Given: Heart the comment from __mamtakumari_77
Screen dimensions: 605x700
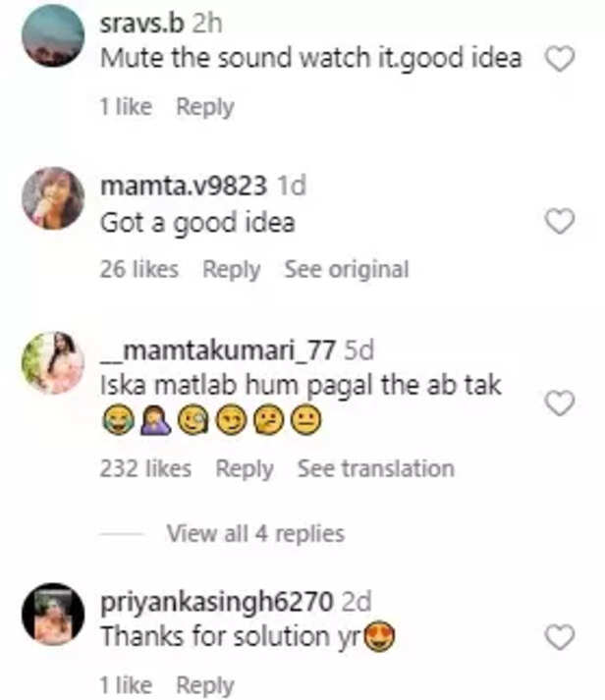Looking at the screenshot, I should click(x=559, y=403).
